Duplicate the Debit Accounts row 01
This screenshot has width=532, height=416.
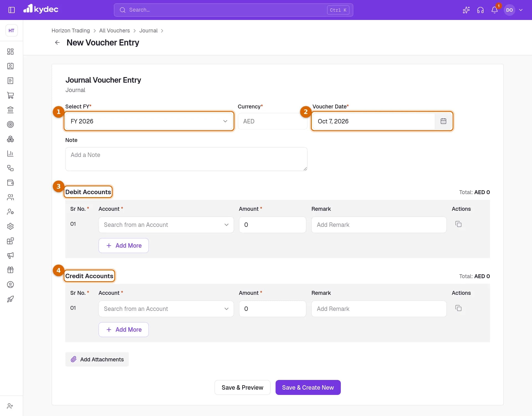458,224
